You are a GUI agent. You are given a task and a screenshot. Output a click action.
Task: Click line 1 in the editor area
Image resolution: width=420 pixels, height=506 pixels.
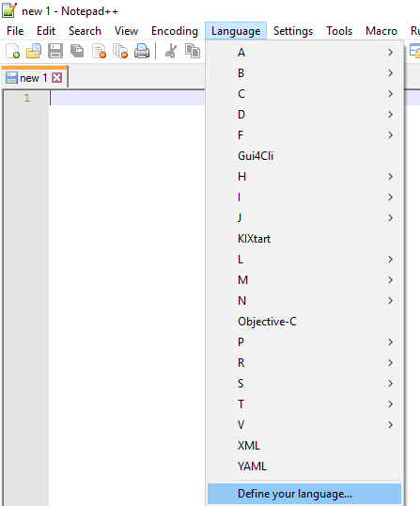128,98
